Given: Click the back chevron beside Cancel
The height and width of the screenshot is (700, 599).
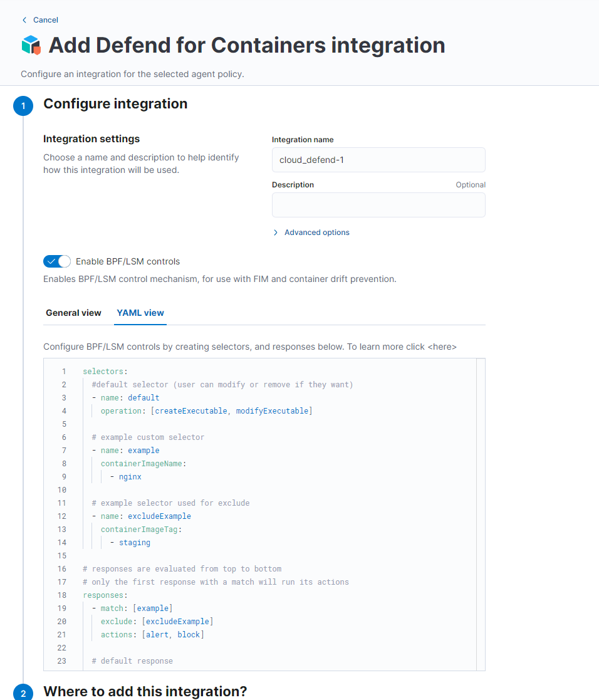Looking at the screenshot, I should coord(24,19).
